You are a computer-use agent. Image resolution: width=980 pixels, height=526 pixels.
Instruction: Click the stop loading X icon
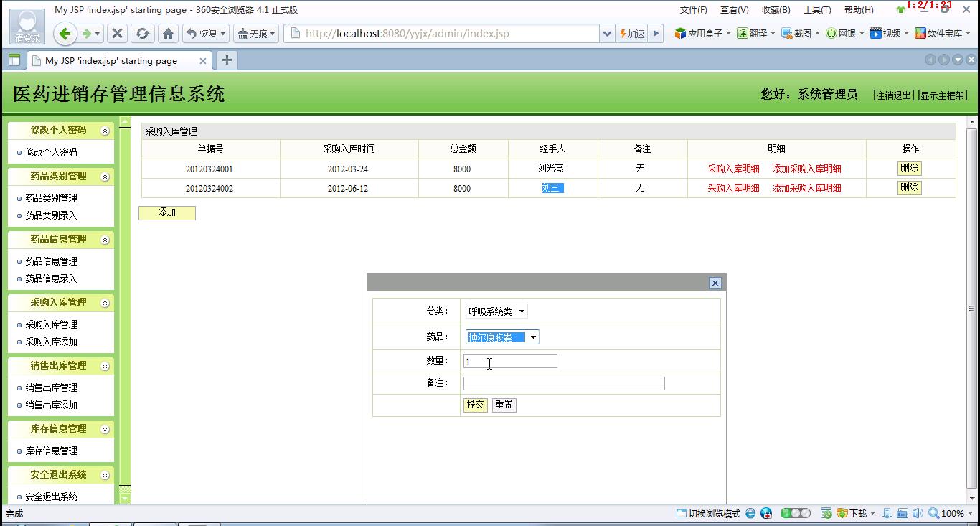tap(118, 34)
